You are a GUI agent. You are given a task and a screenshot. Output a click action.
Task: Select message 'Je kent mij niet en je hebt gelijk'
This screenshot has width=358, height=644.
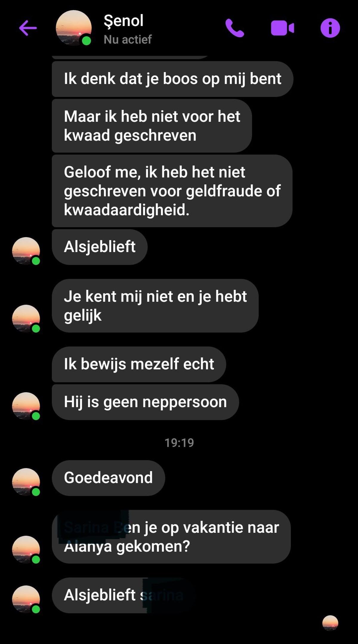tap(155, 306)
